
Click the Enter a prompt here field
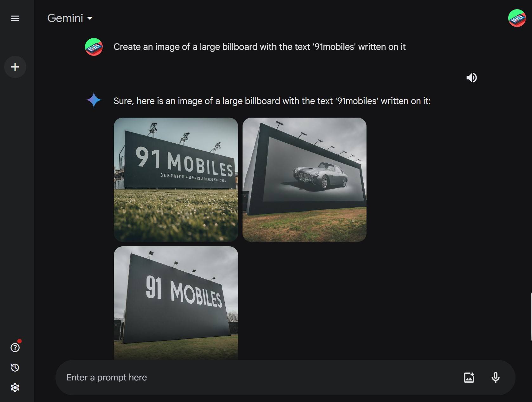260,377
